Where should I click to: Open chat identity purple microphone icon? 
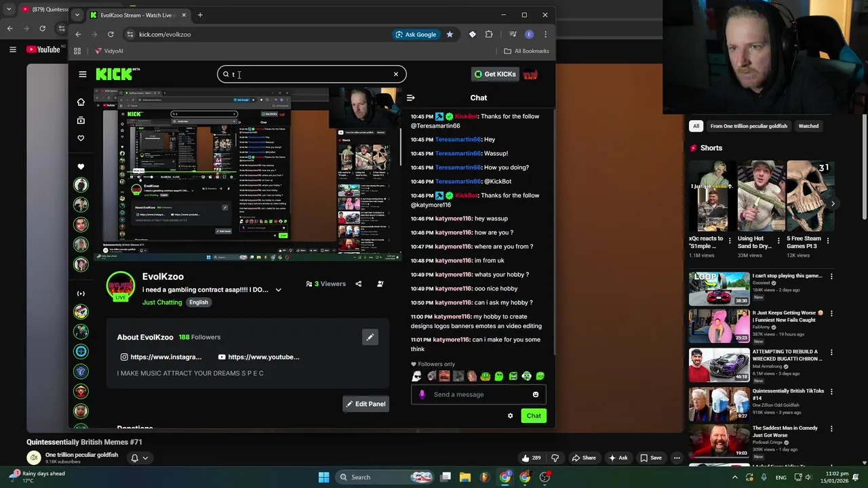(422, 394)
